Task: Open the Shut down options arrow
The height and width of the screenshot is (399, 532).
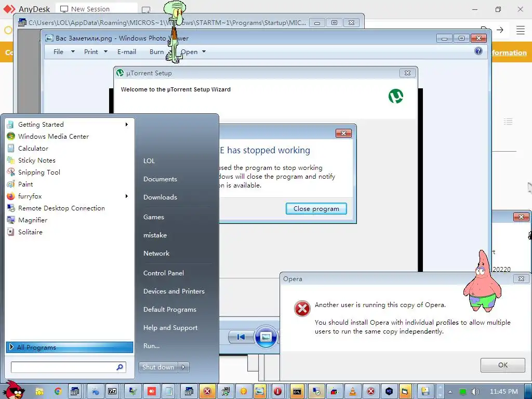Action: (183, 367)
